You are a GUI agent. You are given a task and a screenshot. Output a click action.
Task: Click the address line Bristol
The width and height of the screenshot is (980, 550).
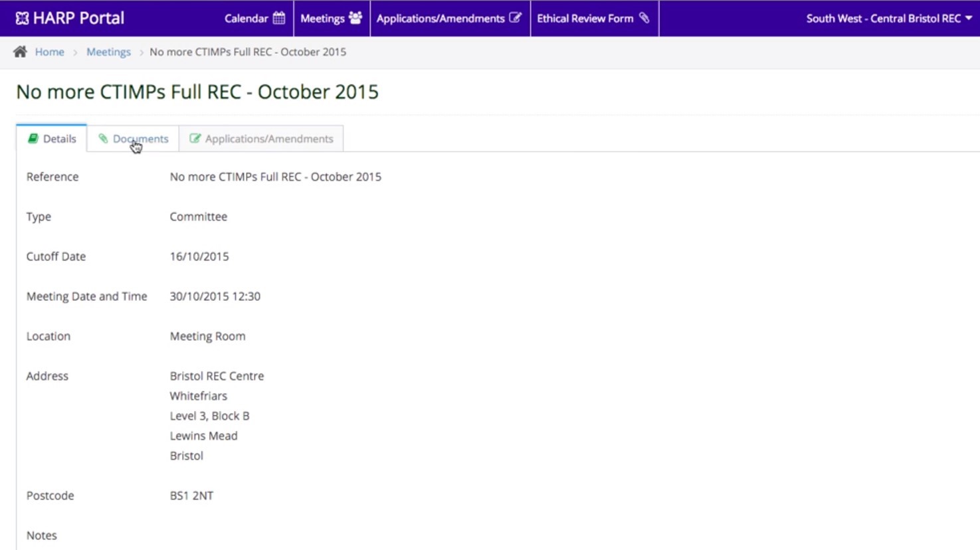pyautogui.click(x=187, y=456)
